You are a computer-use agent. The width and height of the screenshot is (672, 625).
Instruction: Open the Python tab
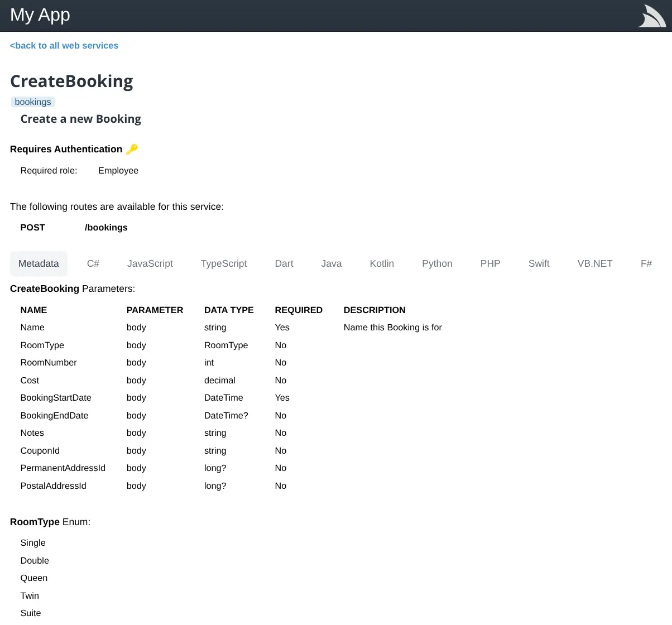pyautogui.click(x=437, y=263)
